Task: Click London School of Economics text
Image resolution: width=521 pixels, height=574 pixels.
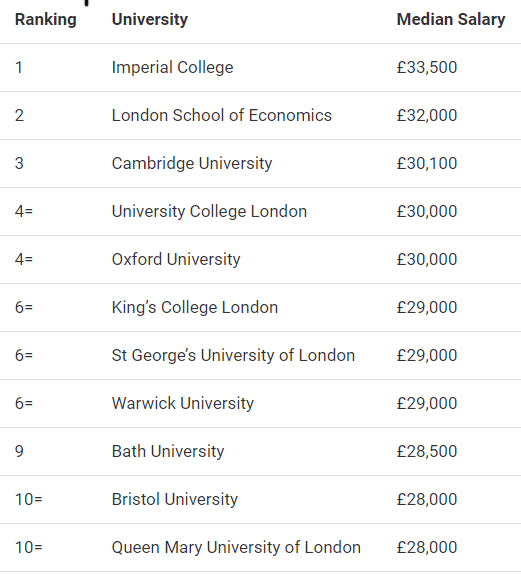Action: coord(222,115)
